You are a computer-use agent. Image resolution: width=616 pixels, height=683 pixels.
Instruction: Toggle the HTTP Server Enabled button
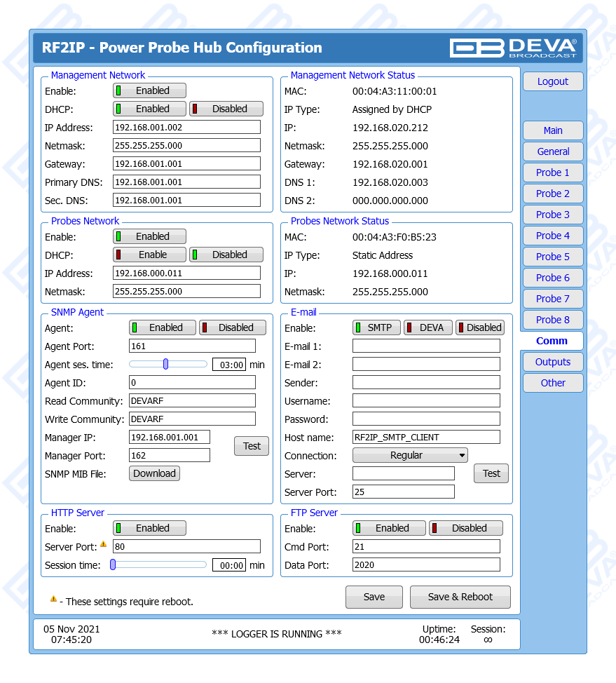tap(150, 528)
